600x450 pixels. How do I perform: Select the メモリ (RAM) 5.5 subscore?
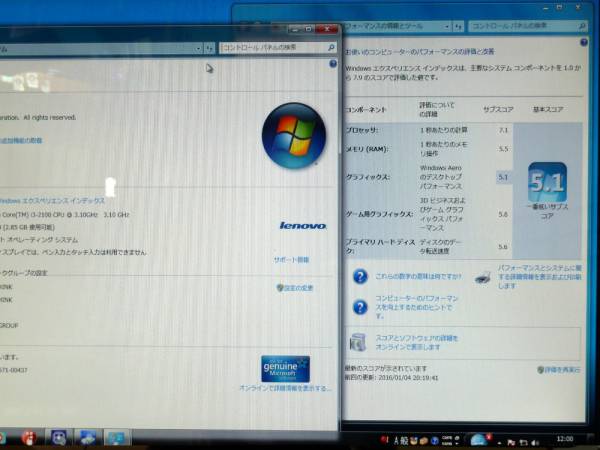503,149
